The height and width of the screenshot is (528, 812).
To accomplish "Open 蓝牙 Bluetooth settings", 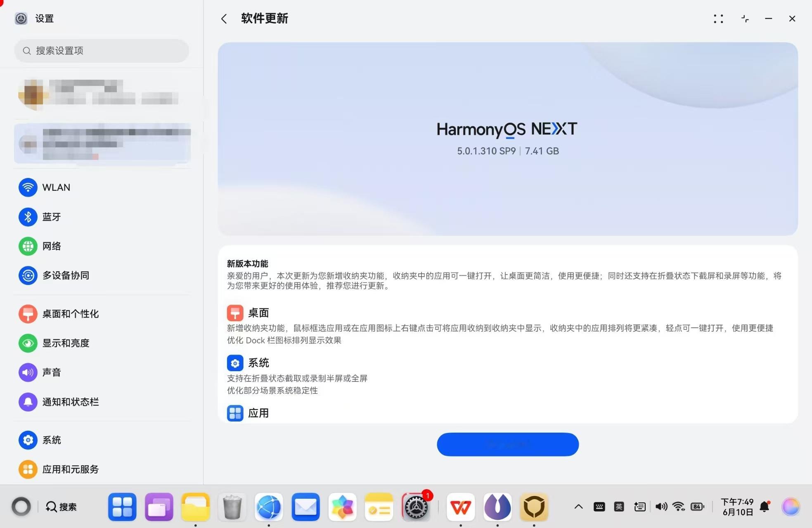I will (102, 217).
